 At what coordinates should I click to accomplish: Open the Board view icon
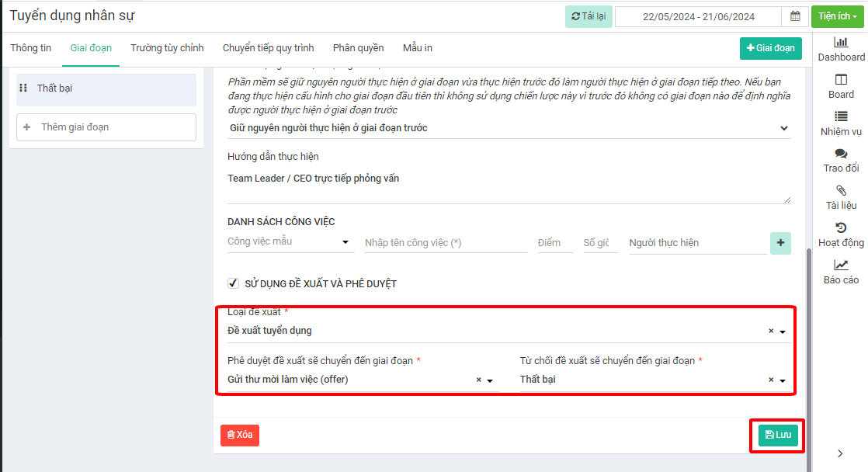(x=841, y=79)
